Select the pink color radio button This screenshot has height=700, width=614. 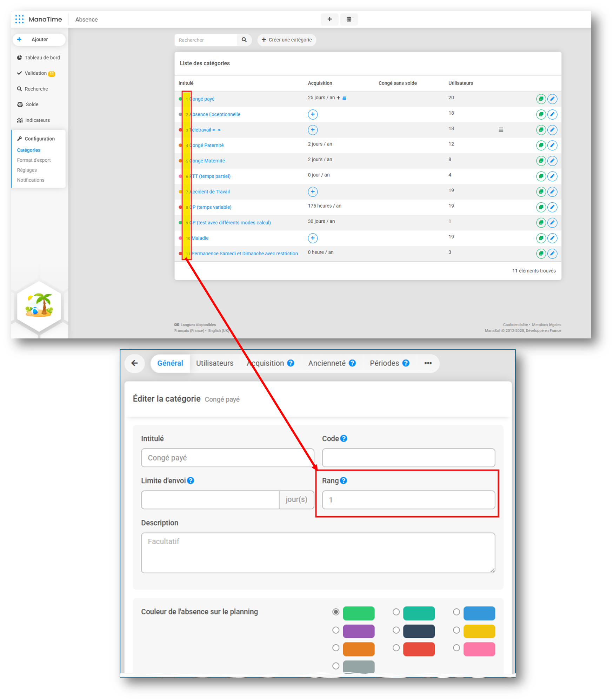(456, 648)
